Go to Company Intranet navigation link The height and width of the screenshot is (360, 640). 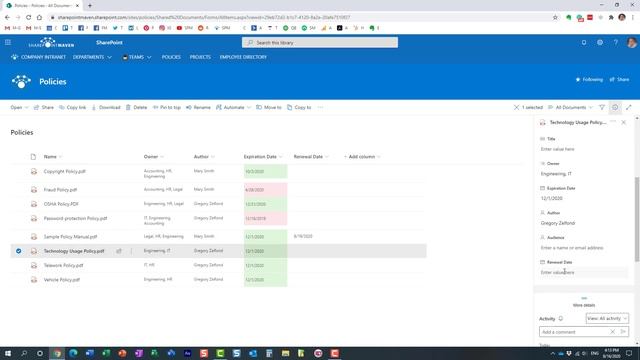[38, 57]
